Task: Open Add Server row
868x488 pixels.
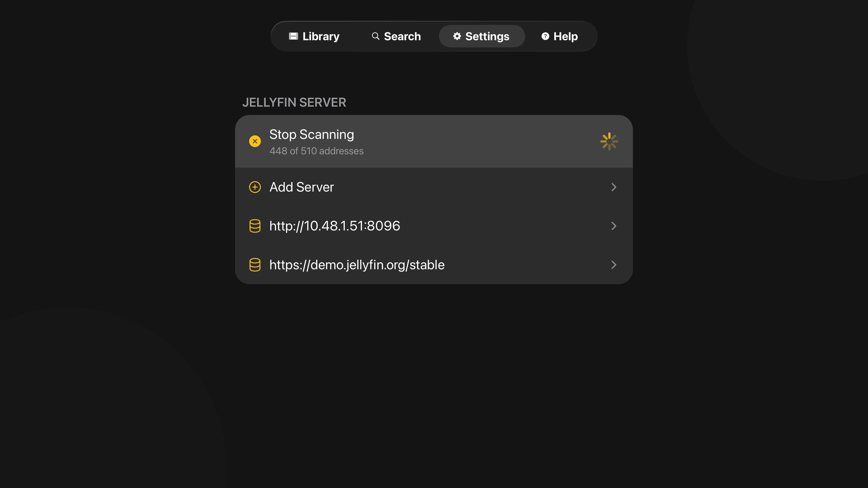Action: [434, 187]
